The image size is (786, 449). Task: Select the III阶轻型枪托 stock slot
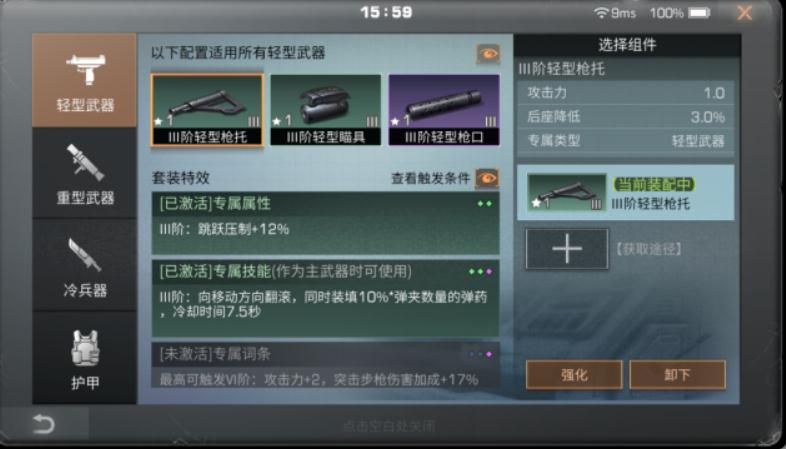pyautogui.click(x=207, y=110)
